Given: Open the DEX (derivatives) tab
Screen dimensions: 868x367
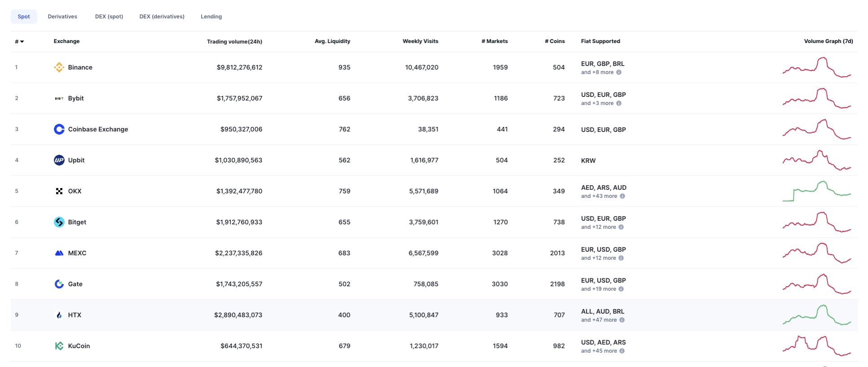Looking at the screenshot, I should [x=162, y=17].
